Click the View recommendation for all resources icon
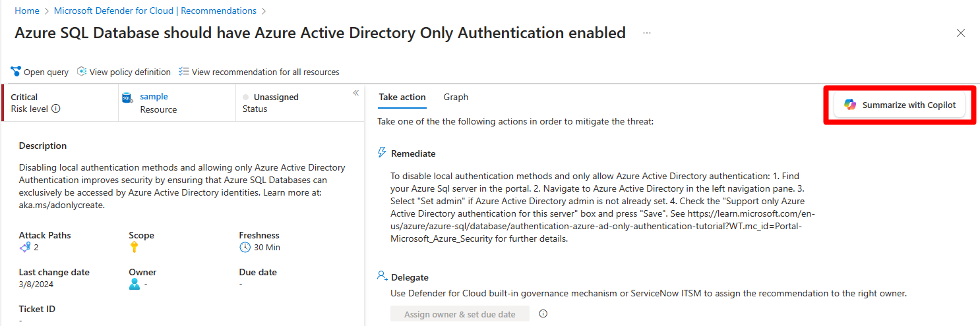The width and height of the screenshot is (980, 326). (184, 71)
